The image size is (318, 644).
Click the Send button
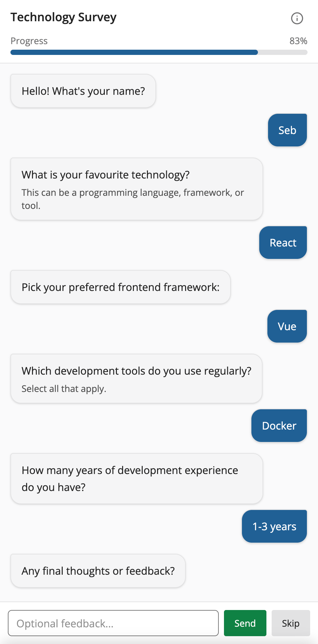tap(245, 623)
